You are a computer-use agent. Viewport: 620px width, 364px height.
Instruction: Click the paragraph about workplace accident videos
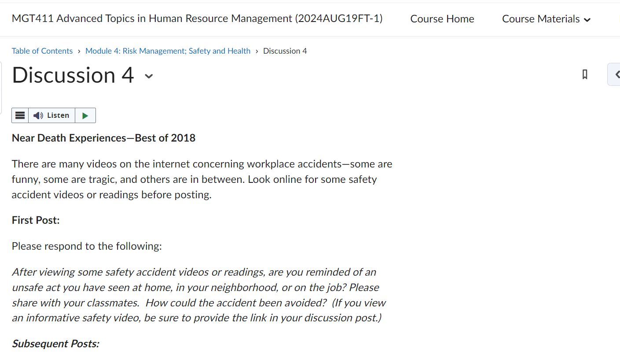point(202,179)
